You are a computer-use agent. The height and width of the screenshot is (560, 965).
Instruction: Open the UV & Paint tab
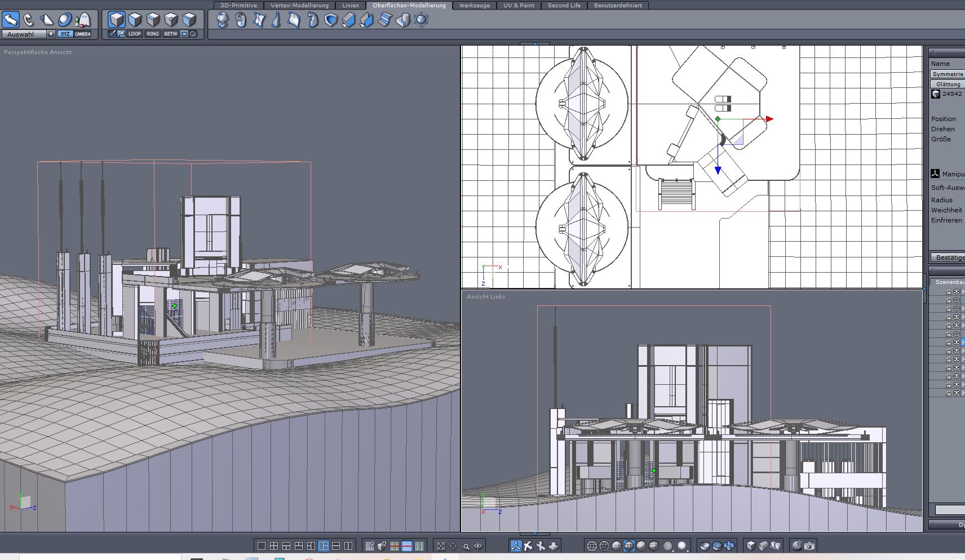pyautogui.click(x=519, y=6)
